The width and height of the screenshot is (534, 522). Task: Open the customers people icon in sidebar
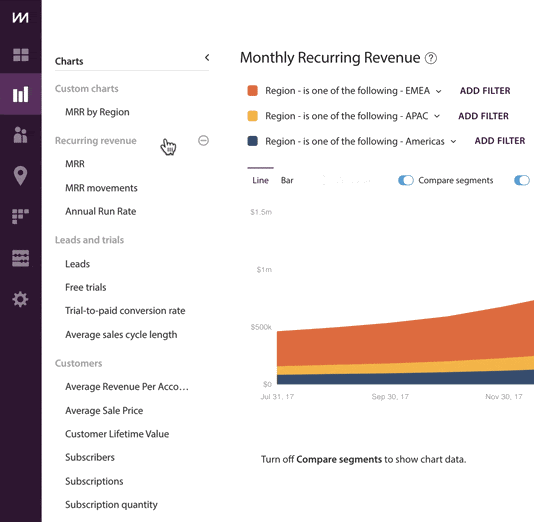click(20, 135)
